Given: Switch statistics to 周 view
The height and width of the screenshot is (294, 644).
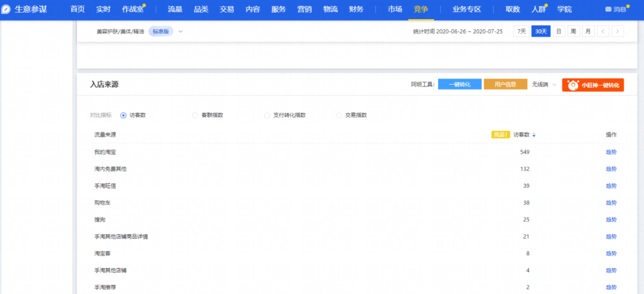Looking at the screenshot, I should pyautogui.click(x=574, y=31).
